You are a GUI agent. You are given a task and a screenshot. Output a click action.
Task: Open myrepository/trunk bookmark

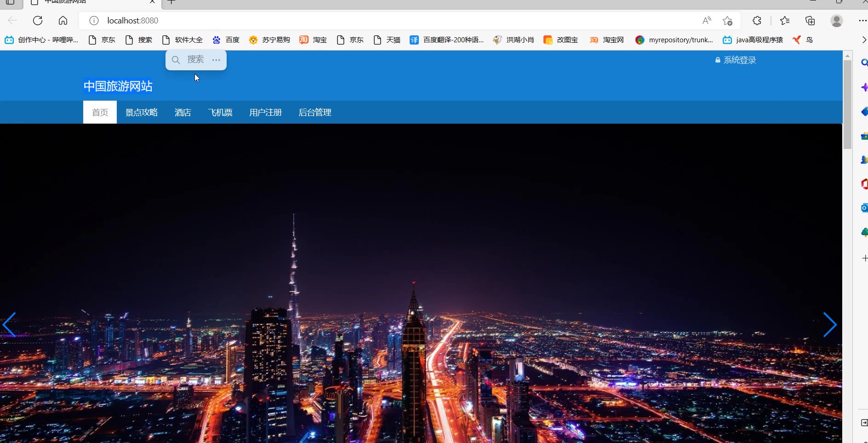674,40
